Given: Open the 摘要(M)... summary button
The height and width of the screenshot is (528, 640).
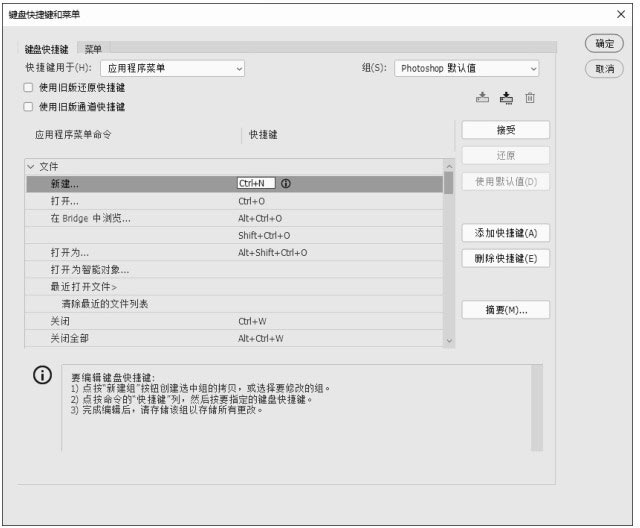Looking at the screenshot, I should pyautogui.click(x=505, y=310).
